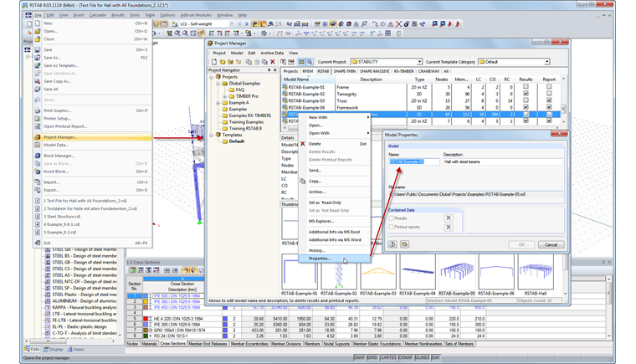Click the Print Graphic icon in File menu
Image resolution: width=636 pixels, height=364 pixels.
tap(38, 110)
